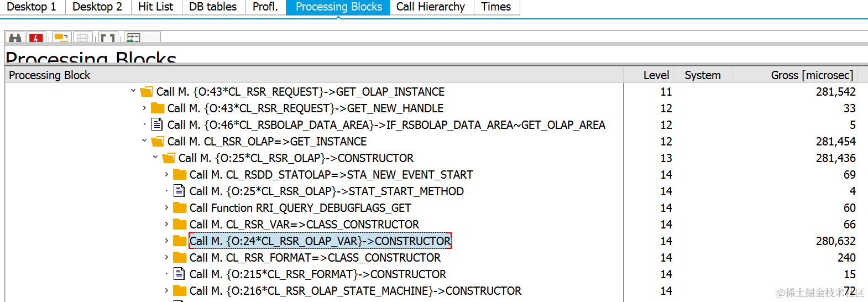Screen dimensions: 868x302
Task: Click the open folder icon of {O:25*CL_RSR_OLAP}->CONSTRUCTOR
Action: click(x=169, y=158)
